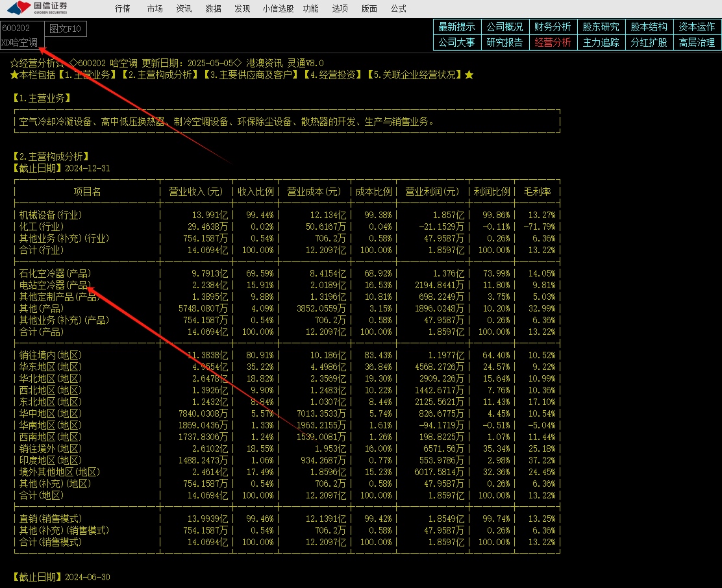Jump to section link 【2.主营构成分析】
Viewport: 722px width, 588px height.
161,75
